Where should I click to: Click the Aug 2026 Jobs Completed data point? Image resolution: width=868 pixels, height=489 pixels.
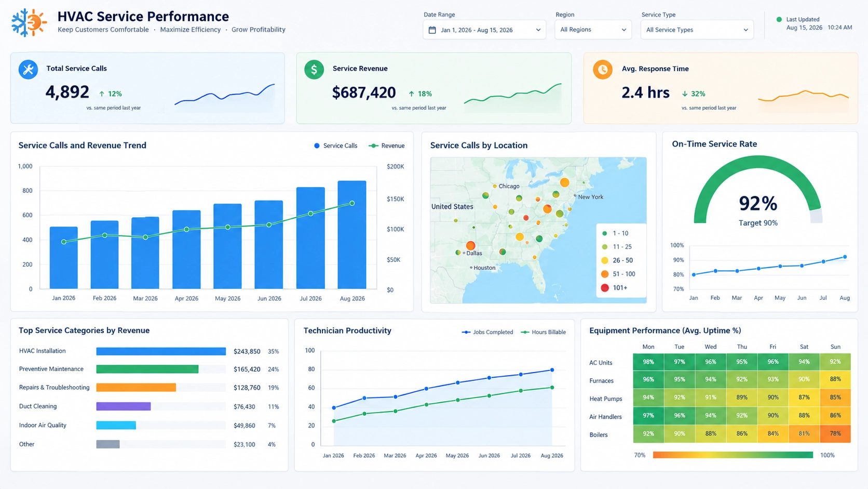pyautogui.click(x=552, y=370)
